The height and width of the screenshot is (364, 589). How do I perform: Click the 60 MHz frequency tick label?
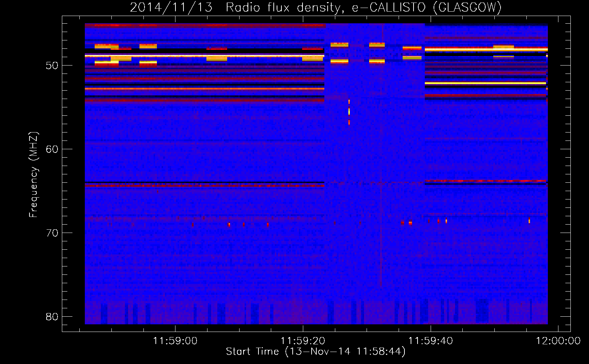(x=52, y=149)
